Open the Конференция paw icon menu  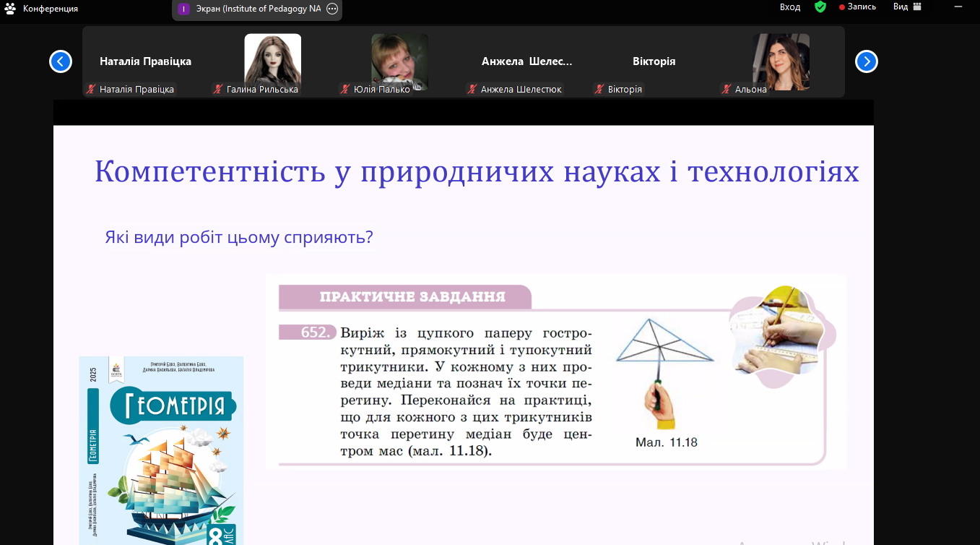coord(10,9)
